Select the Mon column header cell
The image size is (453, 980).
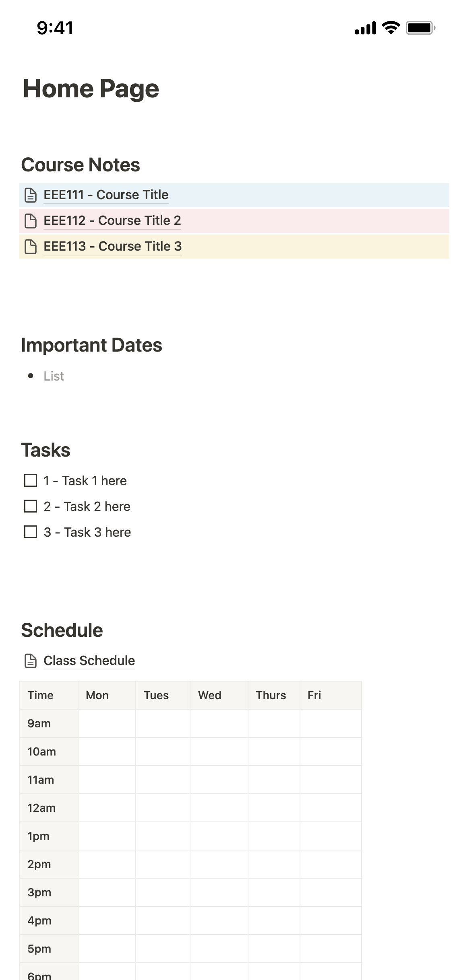point(107,696)
